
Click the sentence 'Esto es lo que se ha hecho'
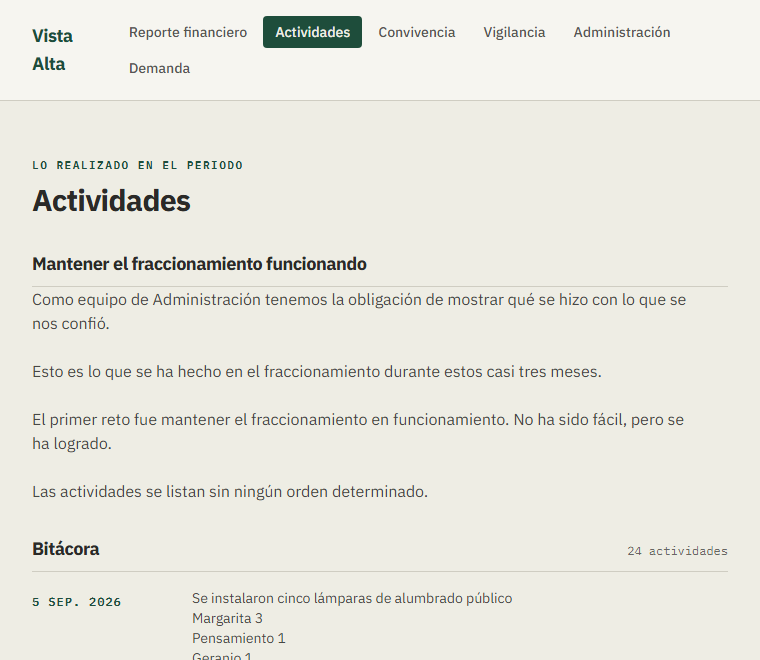pos(317,372)
